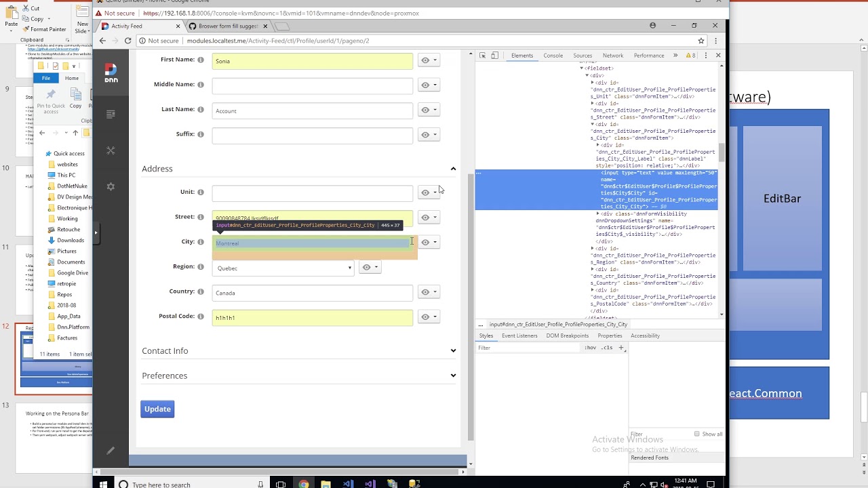Toggle Unit visibility eye dropdown
This screenshot has width=868, height=488.
click(x=429, y=192)
